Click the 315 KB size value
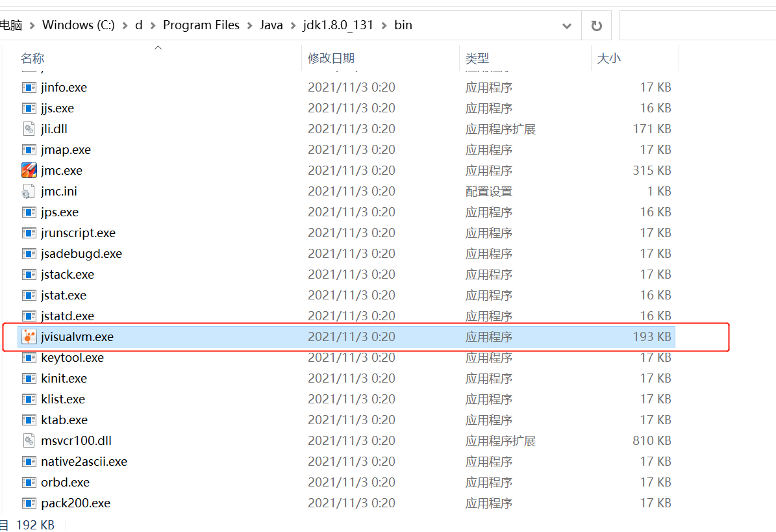 click(x=652, y=171)
